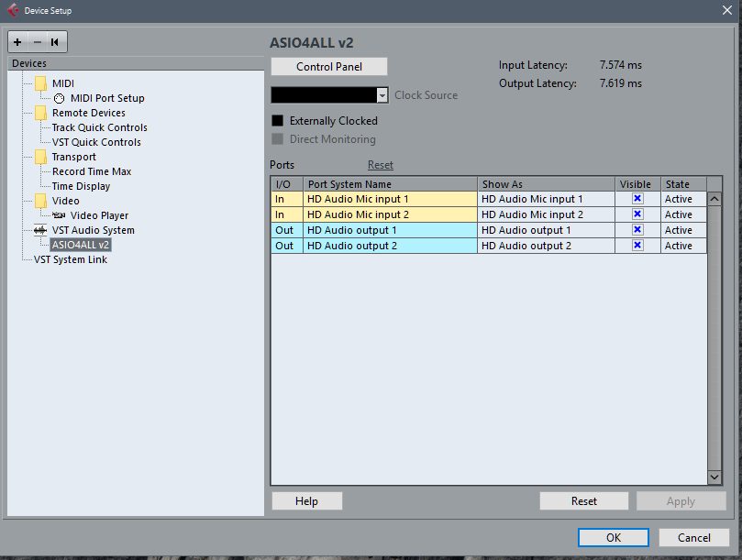Click the plus add device icon

tap(17, 42)
